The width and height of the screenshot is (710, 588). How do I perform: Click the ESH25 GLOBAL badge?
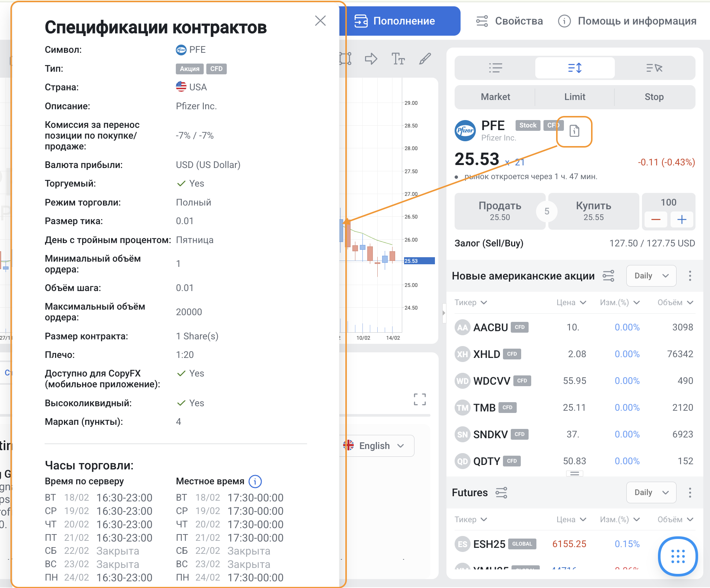(x=522, y=544)
